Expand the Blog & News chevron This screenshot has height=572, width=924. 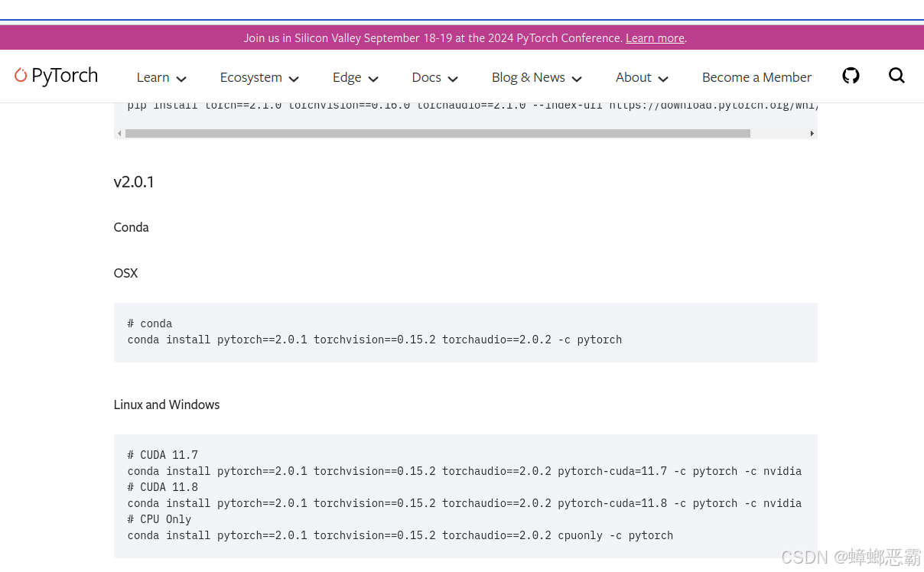(x=577, y=79)
